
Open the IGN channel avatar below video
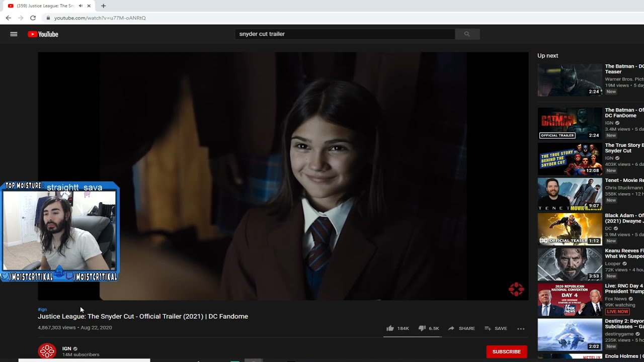pyautogui.click(x=47, y=351)
